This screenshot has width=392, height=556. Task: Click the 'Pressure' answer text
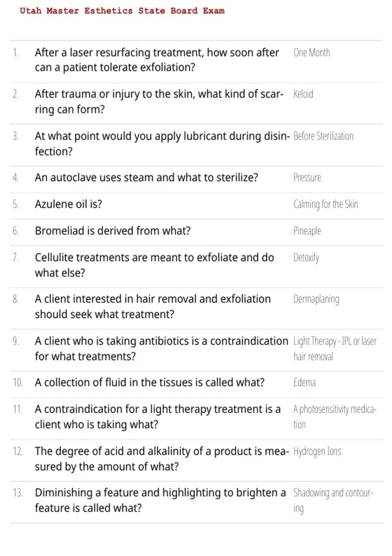307,178
